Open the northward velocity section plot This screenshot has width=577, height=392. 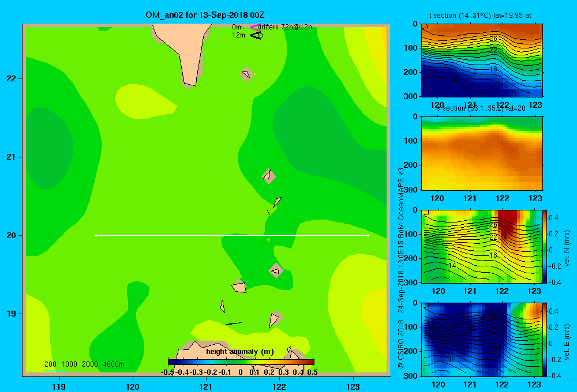482,246
